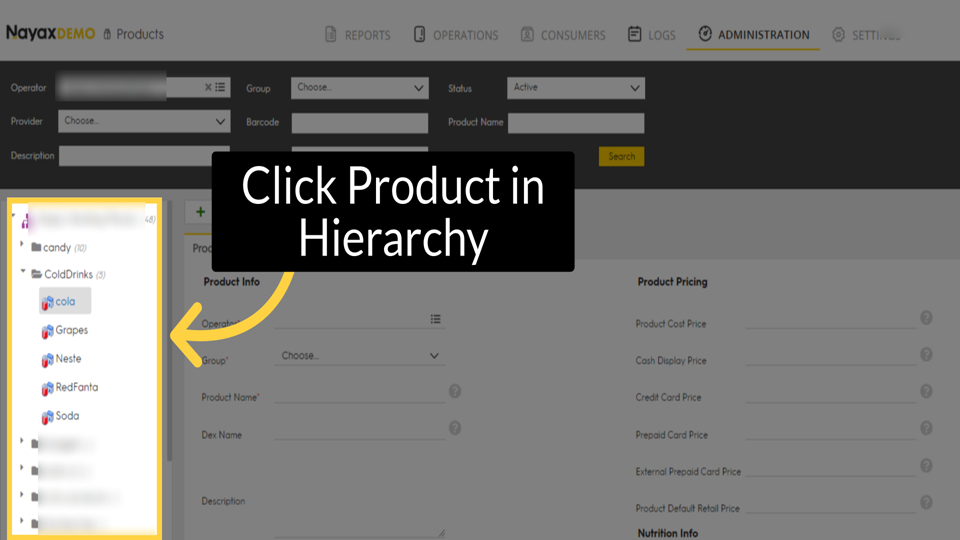
Task: Open the Provider Choose dropdown
Action: point(144,121)
